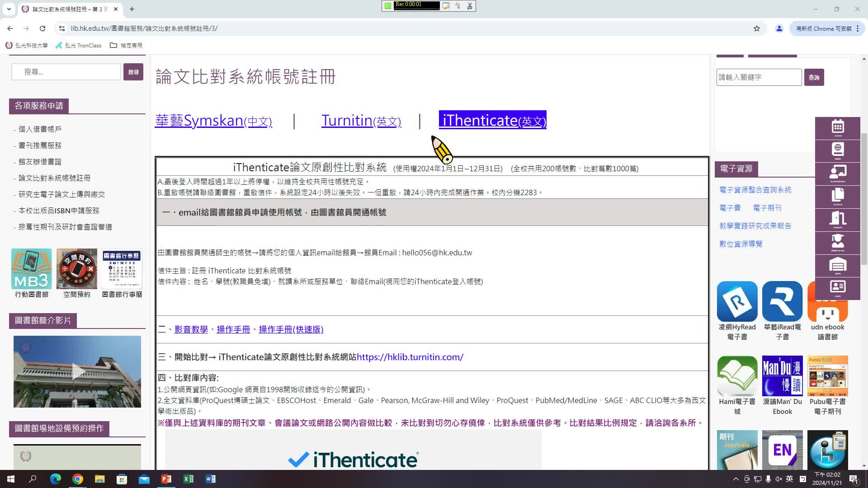Open a new browser tab

coord(132,9)
